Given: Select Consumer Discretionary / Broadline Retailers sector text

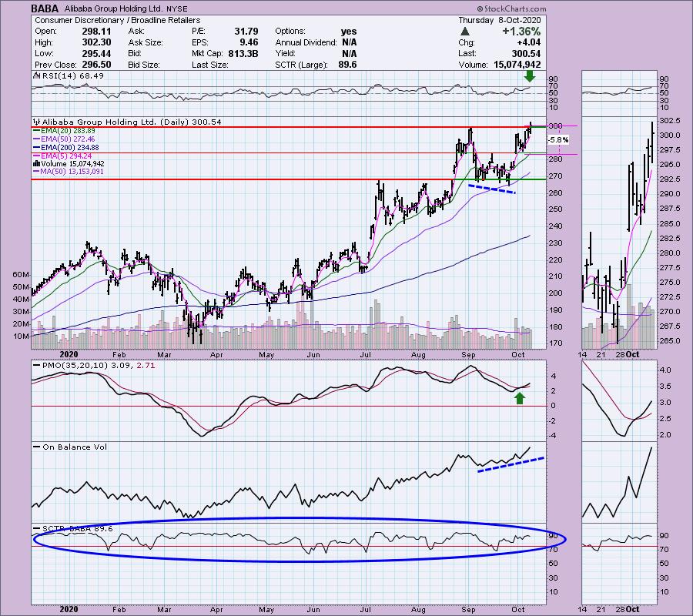Looking at the screenshot, I should pyautogui.click(x=118, y=20).
